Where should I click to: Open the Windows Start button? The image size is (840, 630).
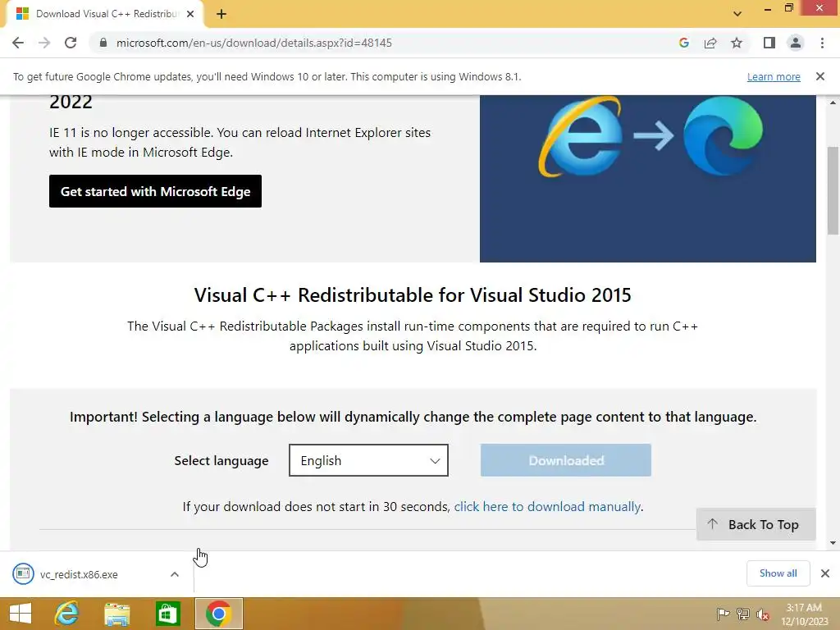[21, 614]
